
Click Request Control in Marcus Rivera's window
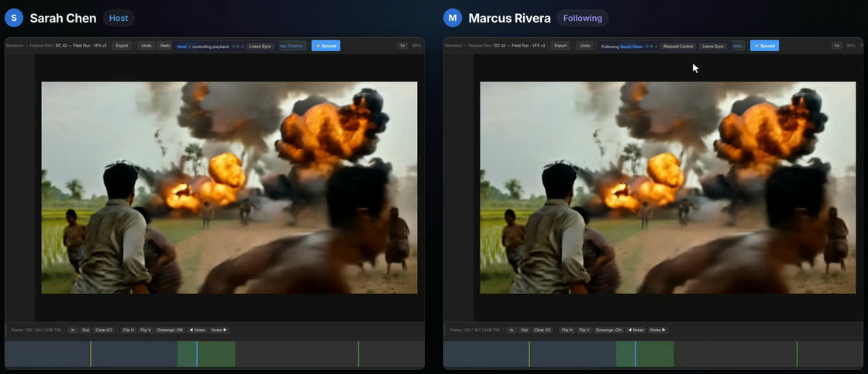(678, 47)
